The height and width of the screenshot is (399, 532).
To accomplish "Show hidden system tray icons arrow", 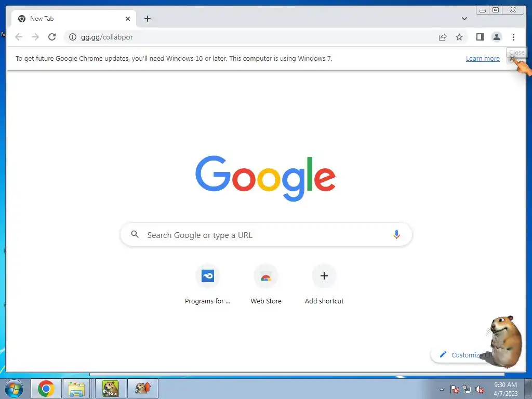I will [x=442, y=389].
